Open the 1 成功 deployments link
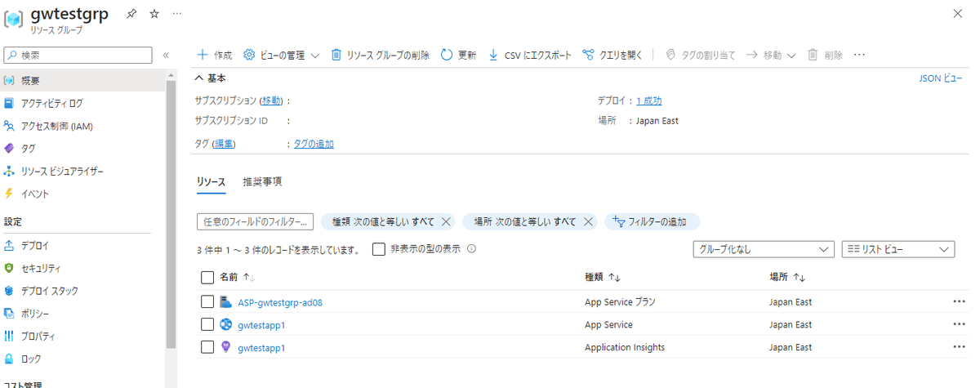Viewport: 980px width, 388px height. 649,100
